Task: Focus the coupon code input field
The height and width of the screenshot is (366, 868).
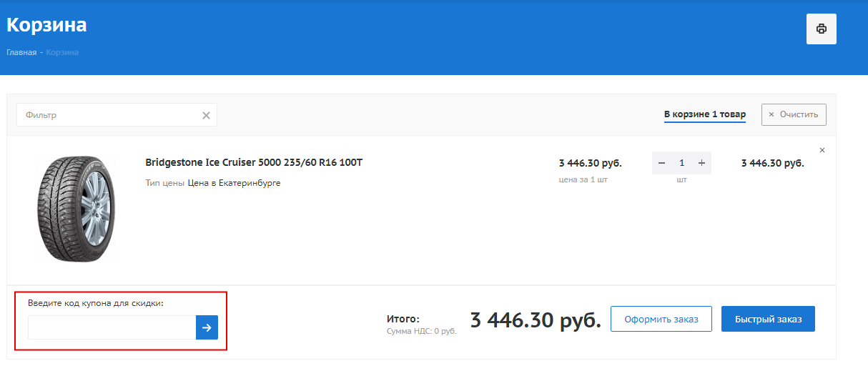Action: pyautogui.click(x=112, y=327)
